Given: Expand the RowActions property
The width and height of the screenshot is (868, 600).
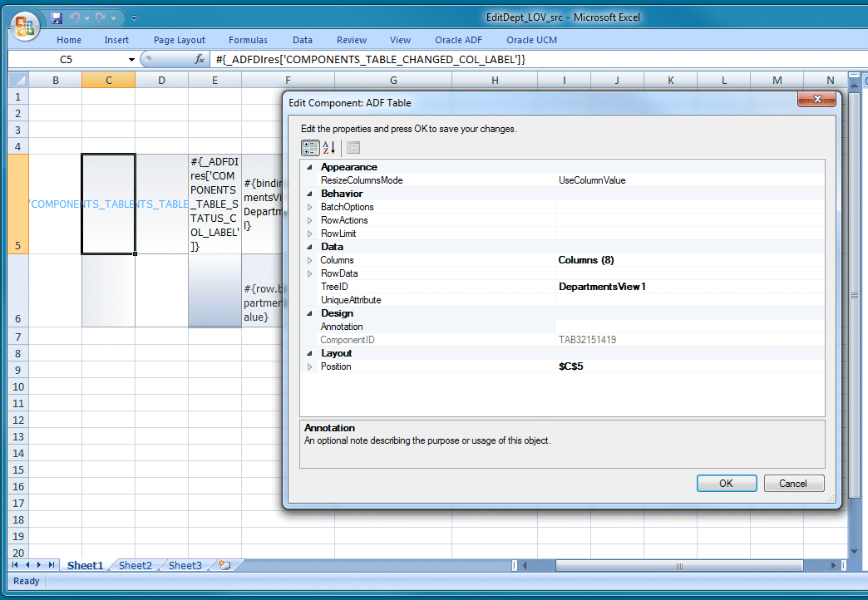Looking at the screenshot, I should pos(309,220).
